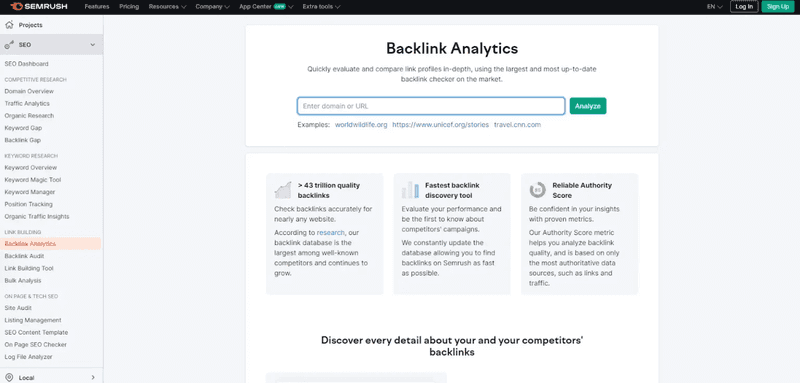This screenshot has height=383, width=800.
Task: Click the worldwildlife.org example link
Action: coord(361,124)
